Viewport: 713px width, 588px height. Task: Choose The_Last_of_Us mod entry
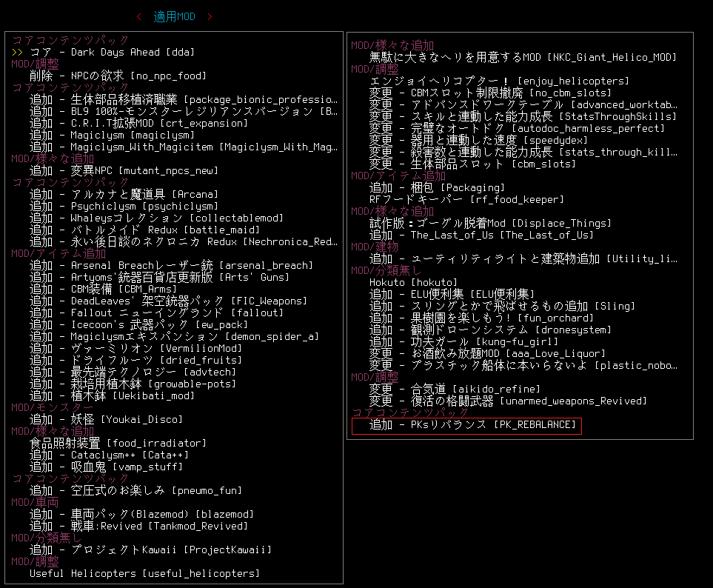tap(481, 235)
